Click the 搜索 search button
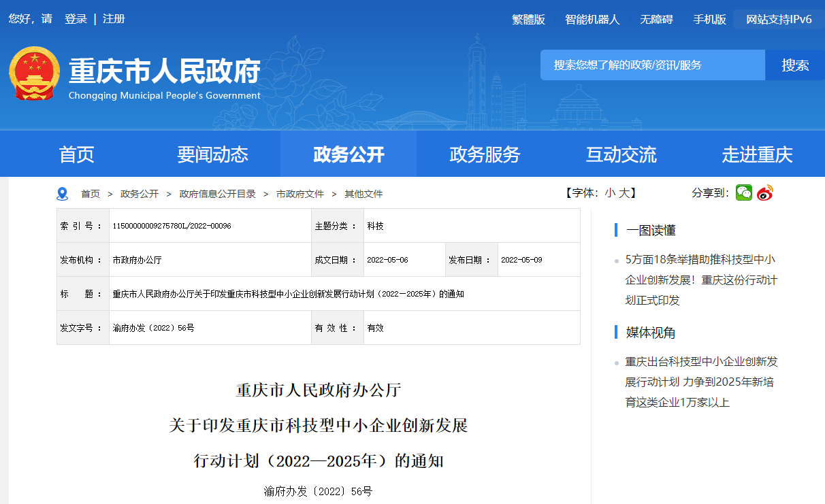This screenshot has width=825, height=504. point(794,65)
